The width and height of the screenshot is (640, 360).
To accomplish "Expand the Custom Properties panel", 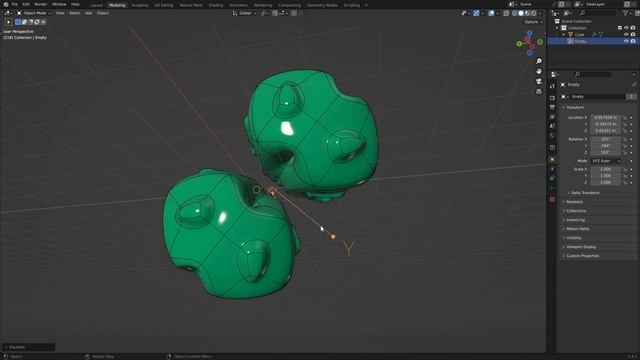I will click(581, 256).
